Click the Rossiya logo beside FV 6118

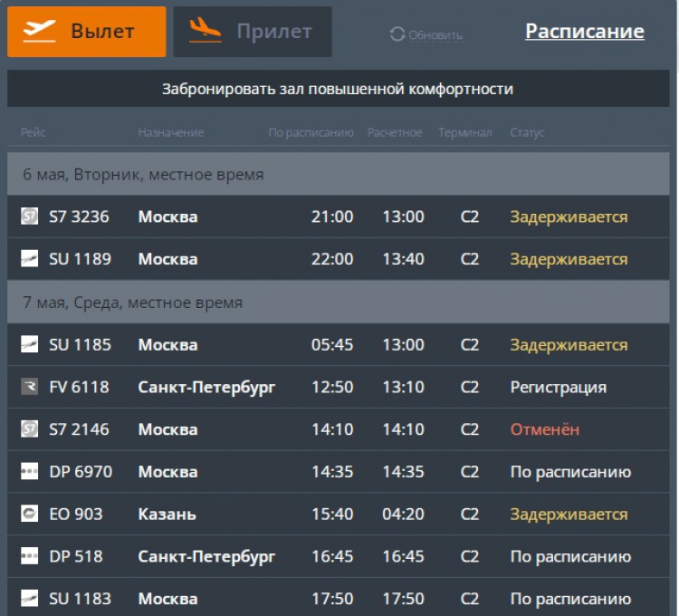pos(30,387)
